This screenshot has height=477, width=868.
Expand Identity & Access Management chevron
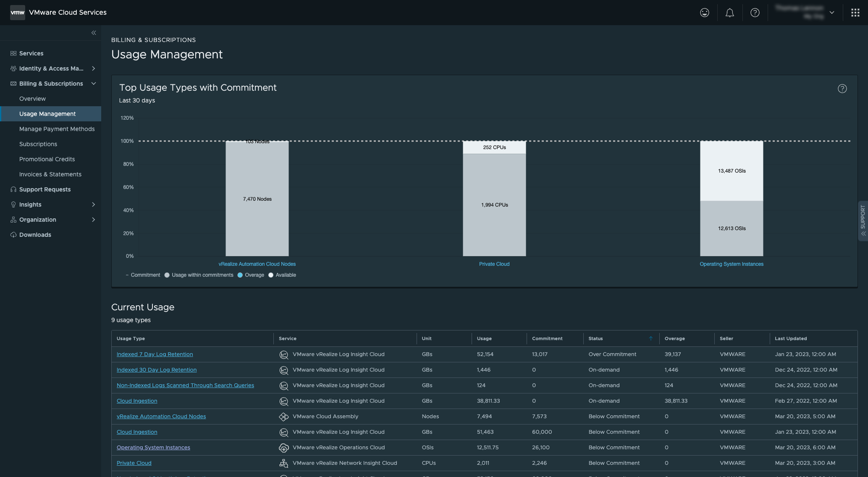(93, 68)
